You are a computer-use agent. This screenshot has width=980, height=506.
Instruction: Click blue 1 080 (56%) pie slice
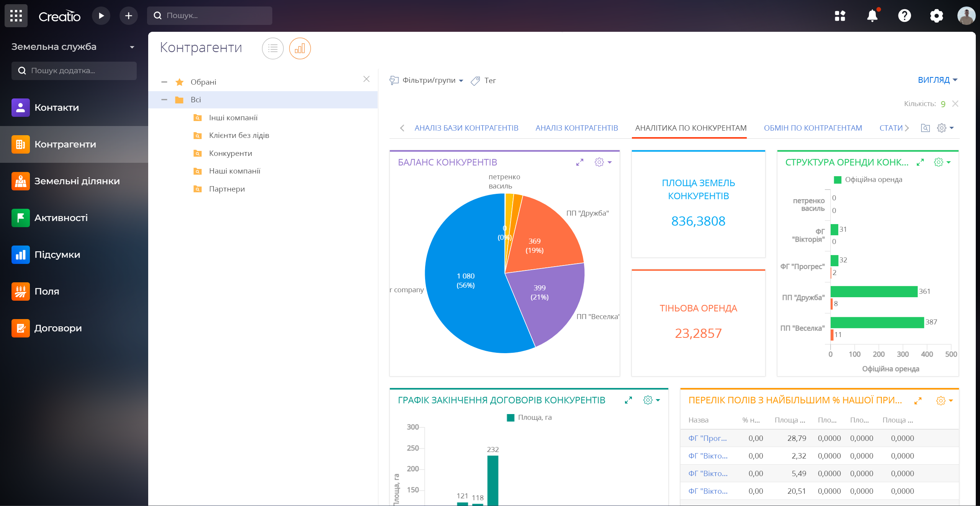[466, 280]
